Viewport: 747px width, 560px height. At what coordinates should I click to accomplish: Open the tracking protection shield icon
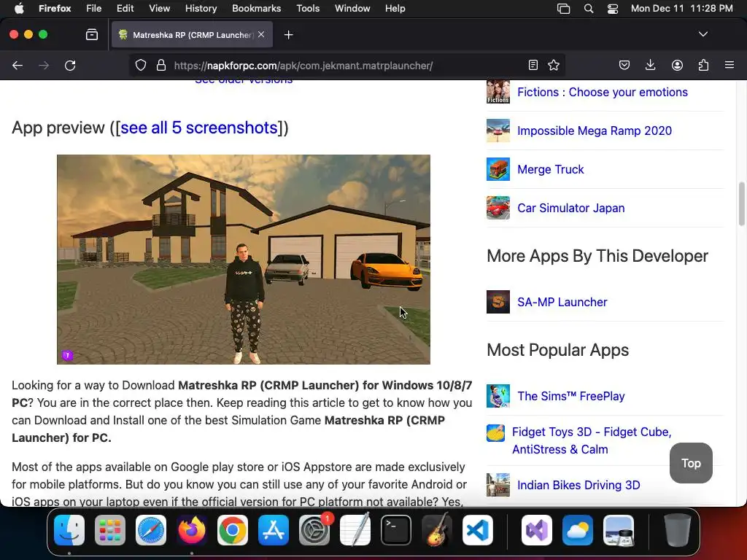(x=141, y=65)
